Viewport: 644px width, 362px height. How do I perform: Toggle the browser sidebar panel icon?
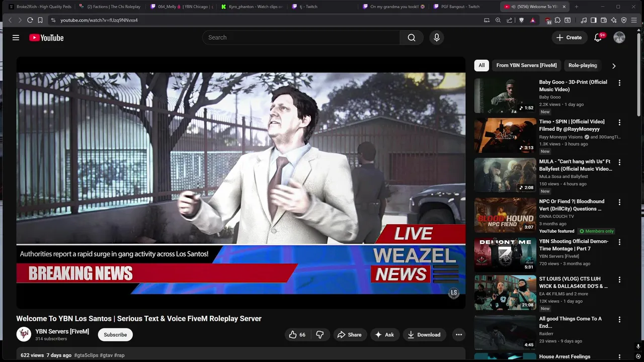click(594, 20)
